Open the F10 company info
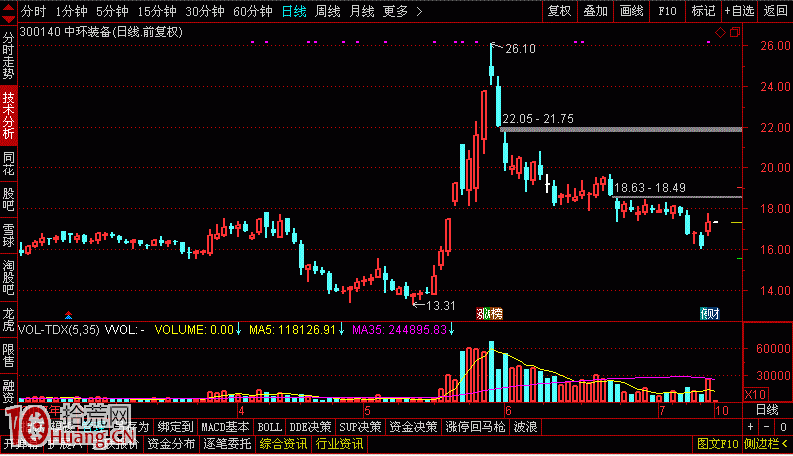793x456 pixels. [667, 11]
